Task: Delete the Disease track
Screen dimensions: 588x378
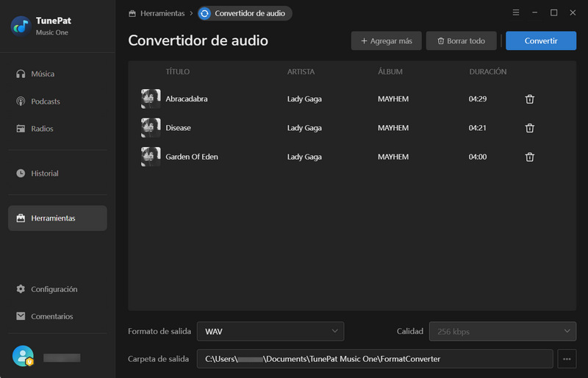Action: (529, 128)
